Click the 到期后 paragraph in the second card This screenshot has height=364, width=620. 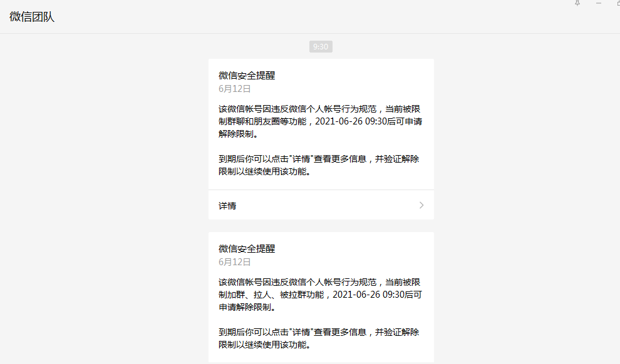click(319, 338)
